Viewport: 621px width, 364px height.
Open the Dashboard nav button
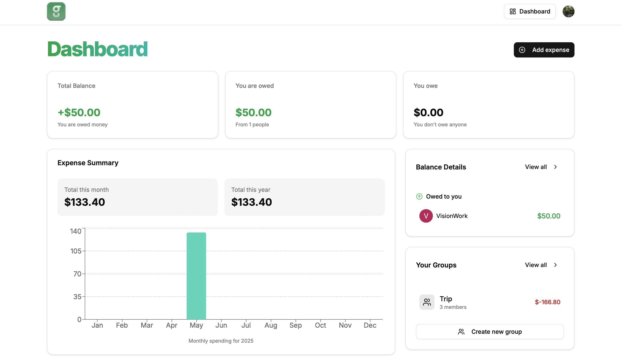(x=530, y=11)
